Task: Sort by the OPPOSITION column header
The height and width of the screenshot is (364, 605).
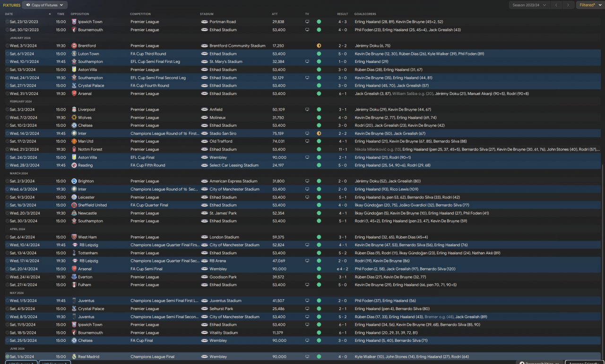Action: click(80, 14)
